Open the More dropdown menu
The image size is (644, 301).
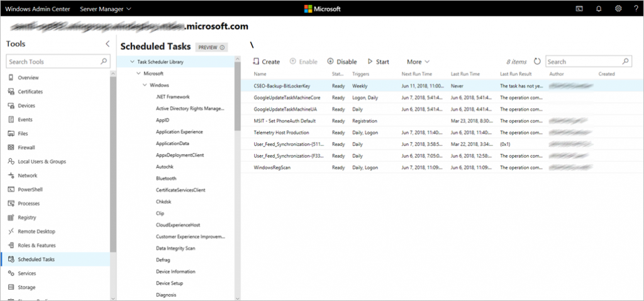coord(418,62)
